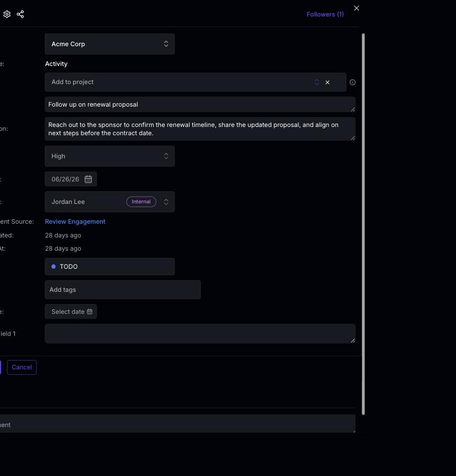Open the Review Engagement link

(x=75, y=222)
